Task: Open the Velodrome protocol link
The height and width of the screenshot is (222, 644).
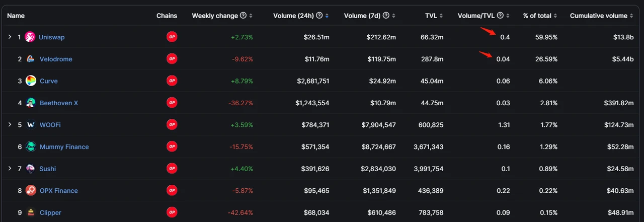Action: [56, 59]
